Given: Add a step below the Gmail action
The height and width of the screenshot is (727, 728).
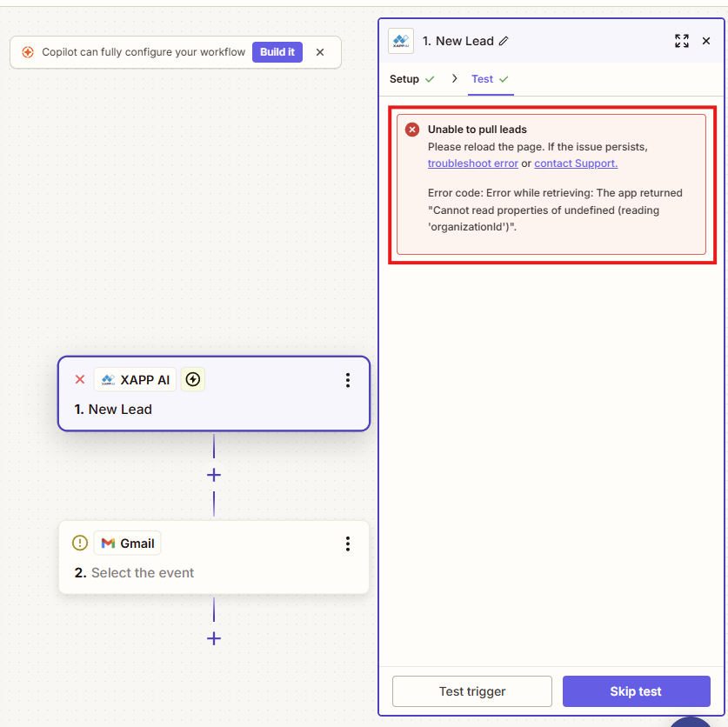Looking at the screenshot, I should point(214,638).
